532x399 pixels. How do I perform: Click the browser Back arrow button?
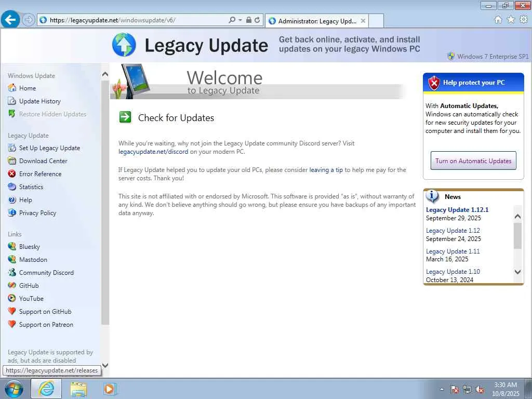pyautogui.click(x=10, y=19)
